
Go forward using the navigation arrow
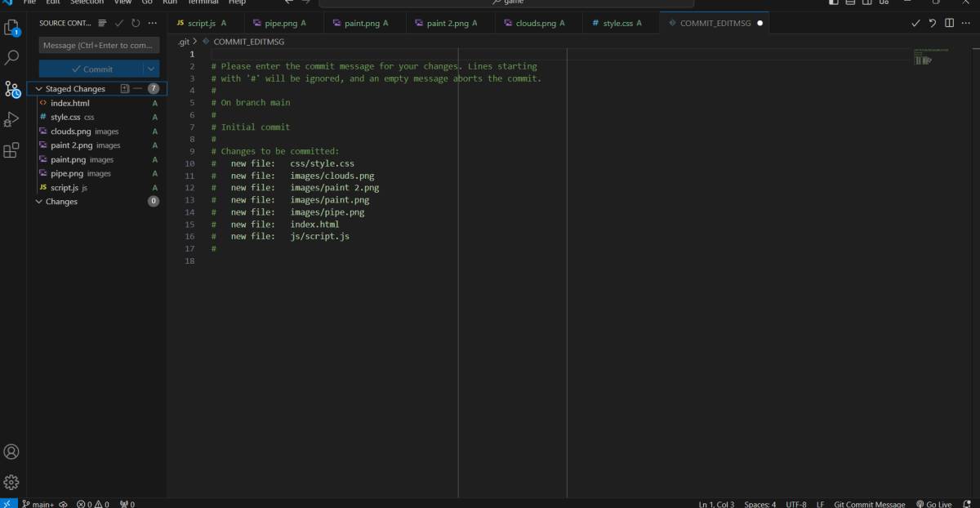point(305,2)
